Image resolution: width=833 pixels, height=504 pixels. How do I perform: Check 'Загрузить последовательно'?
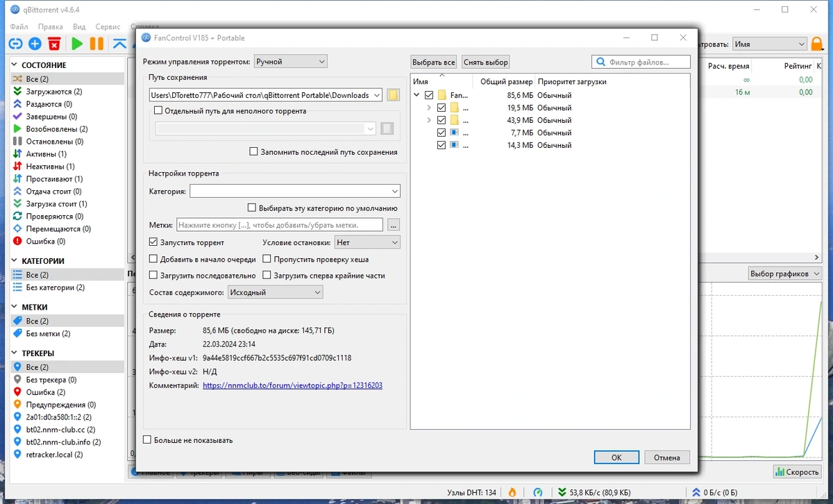(x=153, y=276)
